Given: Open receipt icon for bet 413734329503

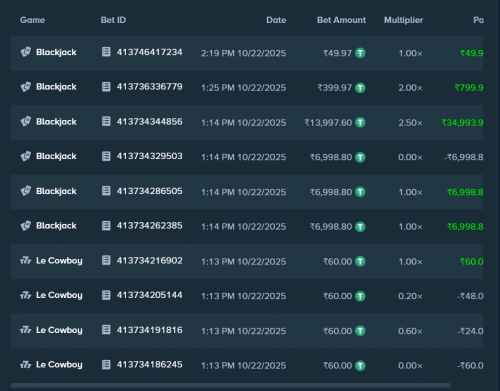Looking at the screenshot, I should (x=106, y=156).
